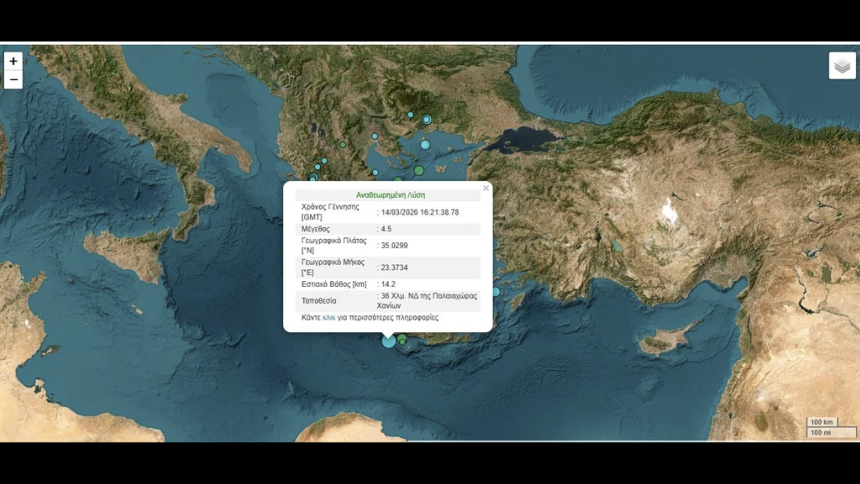Click the Τοποθεσία location description text
The height and width of the screenshot is (484, 860).
[x=426, y=301]
